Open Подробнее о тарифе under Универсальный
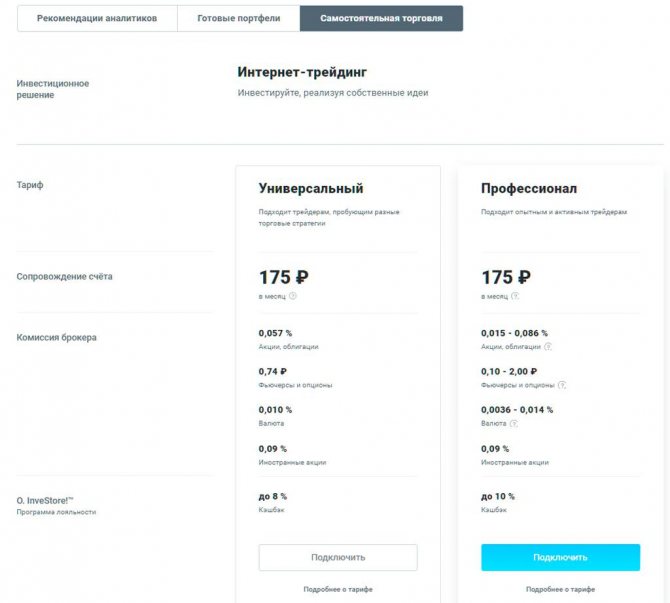The image size is (670, 603). pyautogui.click(x=338, y=590)
